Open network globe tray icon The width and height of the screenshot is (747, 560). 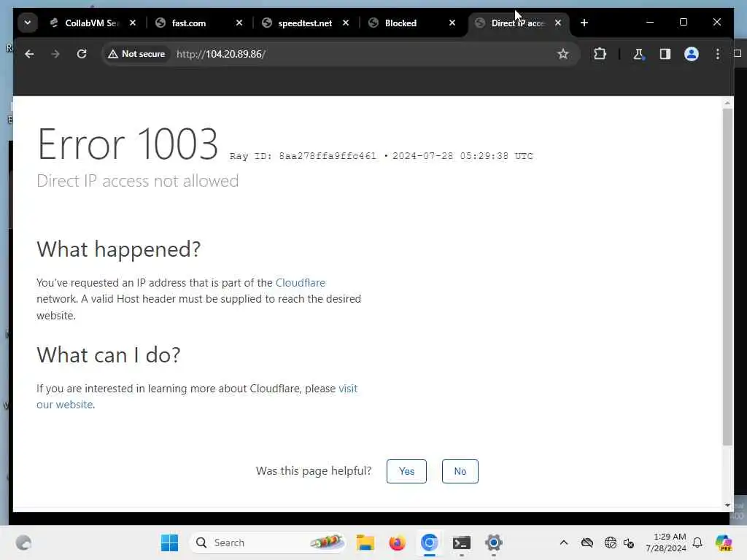pyautogui.click(x=611, y=542)
